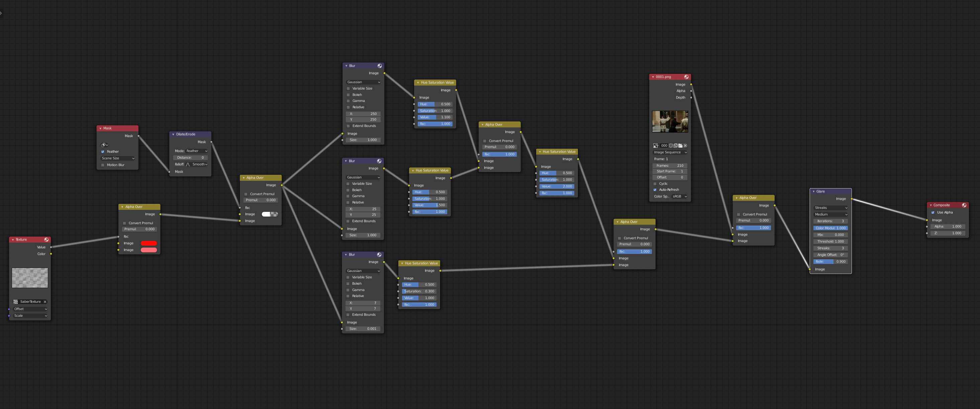The width and height of the screenshot is (980, 409).
Task: Open Gaussian filter dropdown on top Blur node
Action: pos(363,82)
